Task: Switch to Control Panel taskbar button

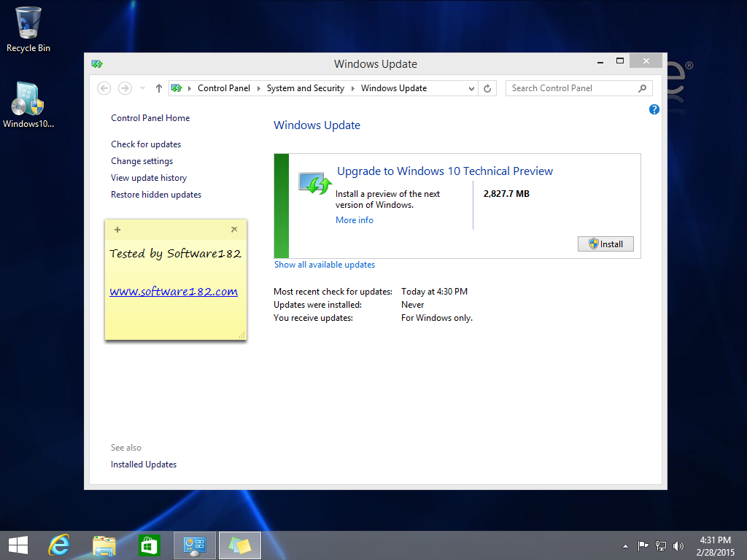Action: click(x=194, y=545)
